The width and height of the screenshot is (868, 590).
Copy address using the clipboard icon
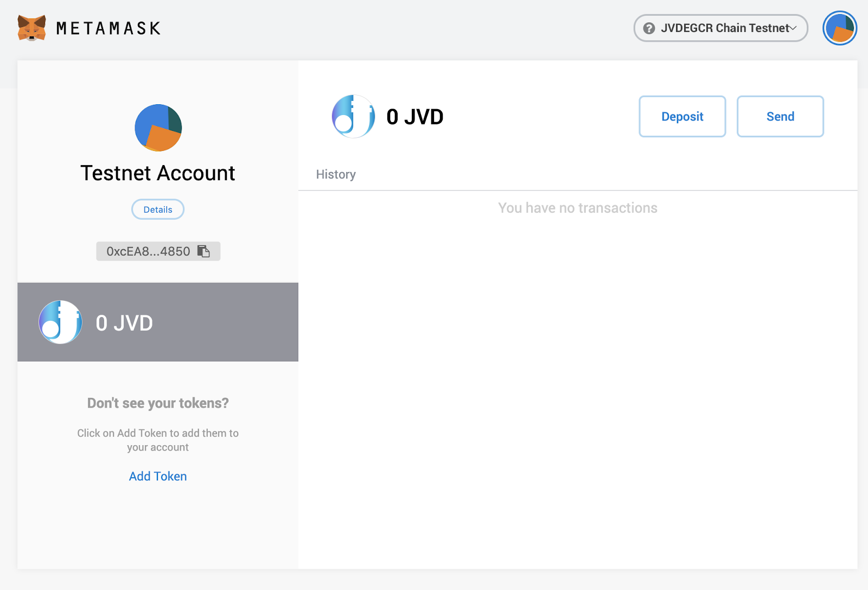203,251
